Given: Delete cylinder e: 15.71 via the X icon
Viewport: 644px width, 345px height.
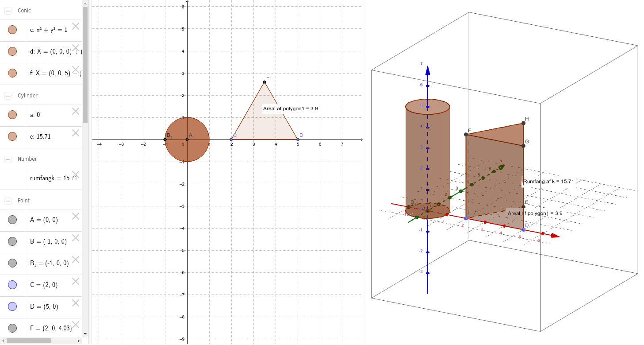Looking at the screenshot, I should pos(75,132).
